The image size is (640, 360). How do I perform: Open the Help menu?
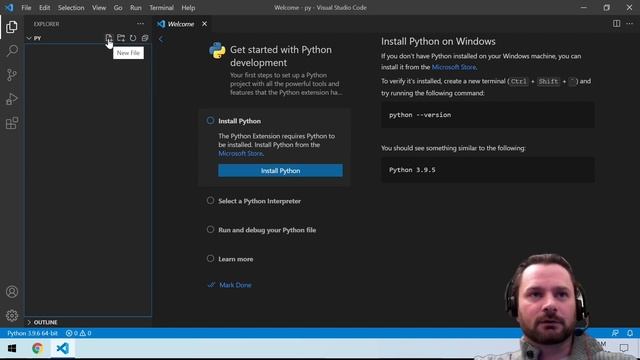coord(188,8)
